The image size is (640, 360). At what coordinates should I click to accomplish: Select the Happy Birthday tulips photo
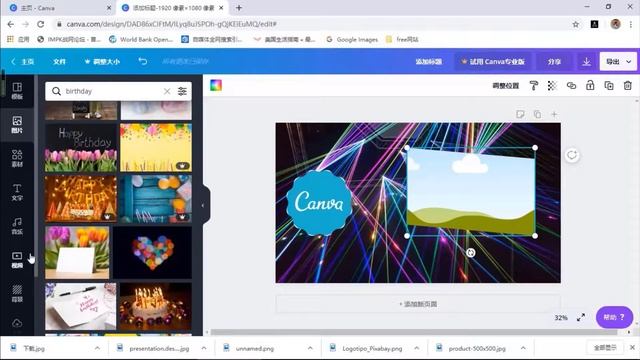(x=81, y=148)
